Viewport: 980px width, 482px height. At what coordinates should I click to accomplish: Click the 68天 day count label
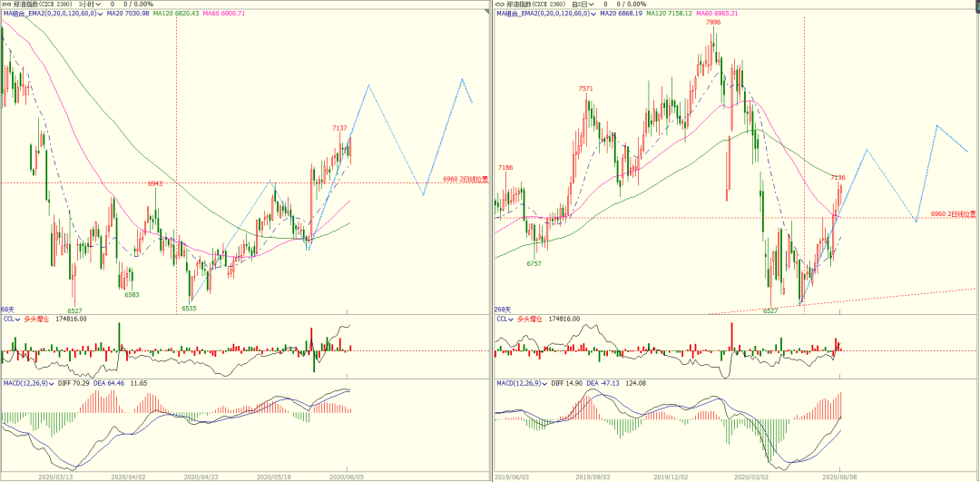coord(7,309)
